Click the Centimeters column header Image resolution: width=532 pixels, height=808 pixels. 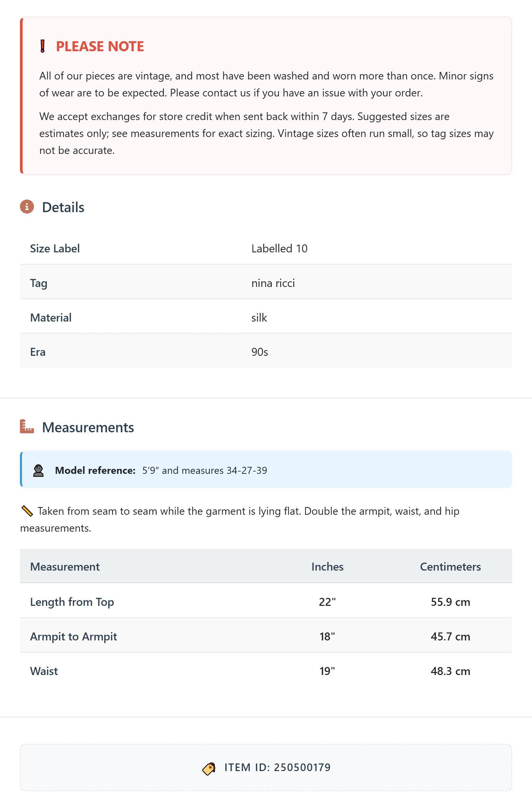click(x=450, y=567)
